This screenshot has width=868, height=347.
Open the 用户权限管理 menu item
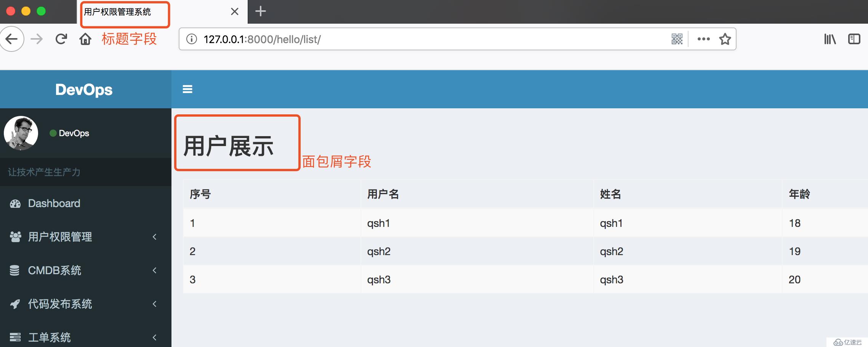click(86, 237)
